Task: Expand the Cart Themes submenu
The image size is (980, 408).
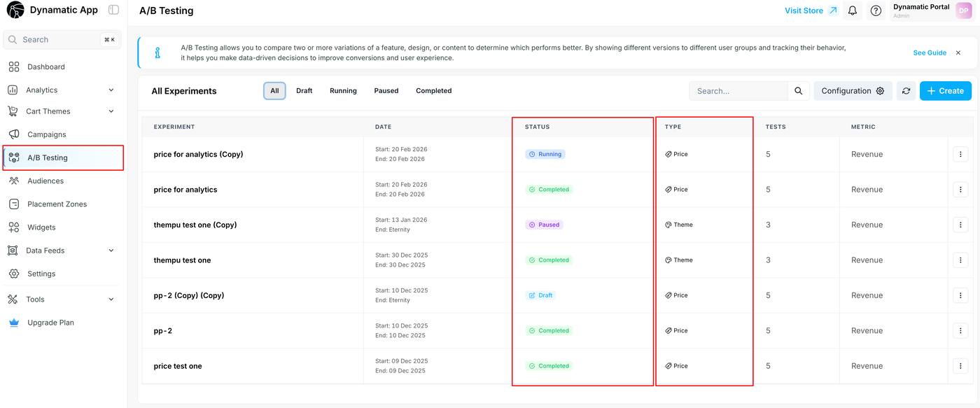Action: (111, 111)
